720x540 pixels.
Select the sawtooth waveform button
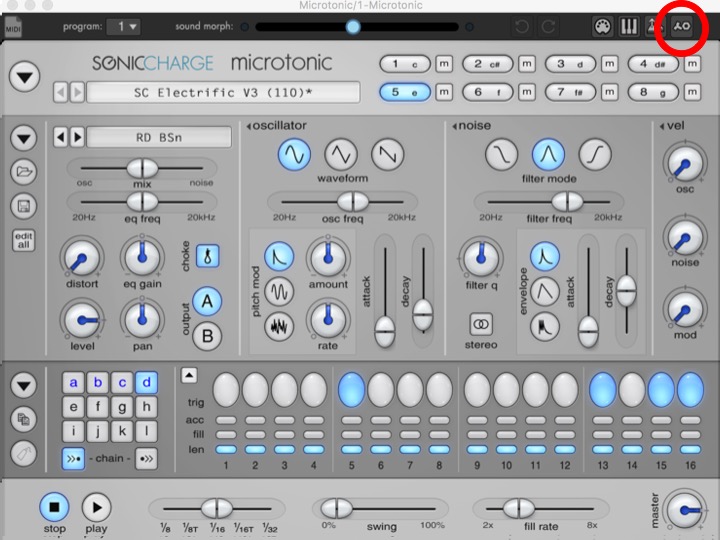coord(388,154)
